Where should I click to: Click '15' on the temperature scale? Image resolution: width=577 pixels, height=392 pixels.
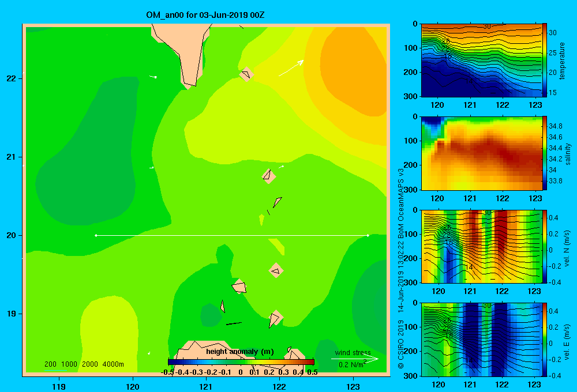coord(553,93)
